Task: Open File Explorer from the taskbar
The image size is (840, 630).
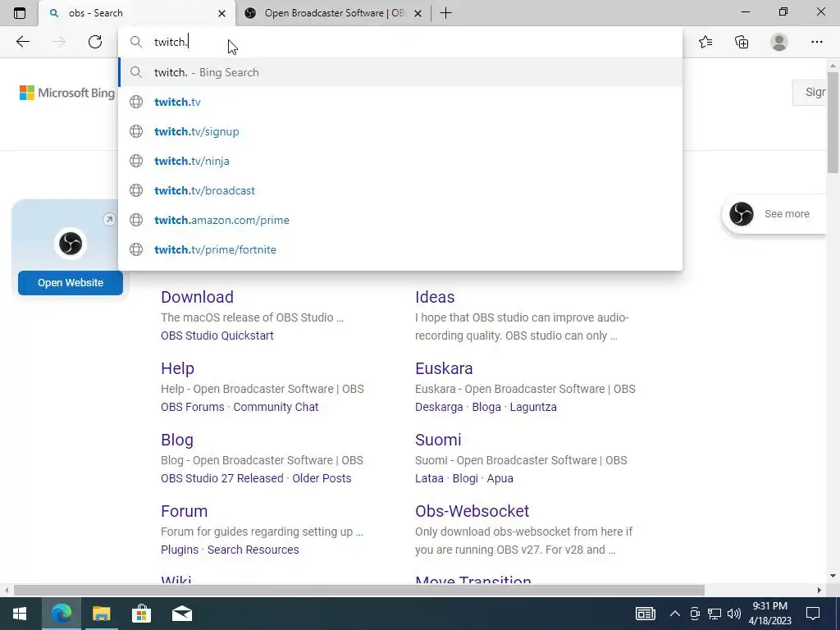Action: (x=101, y=614)
